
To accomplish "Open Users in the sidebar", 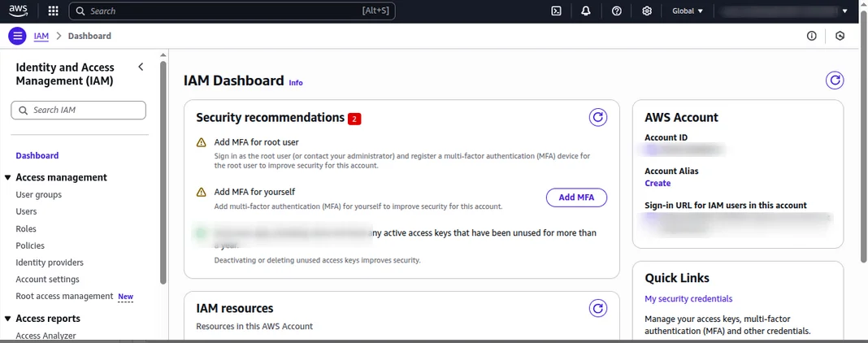I will point(27,211).
